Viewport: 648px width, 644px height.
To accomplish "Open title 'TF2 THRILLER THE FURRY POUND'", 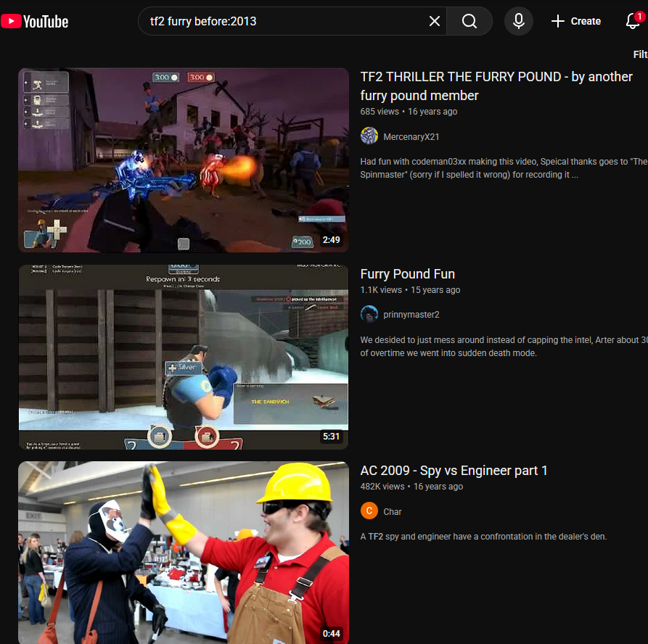I will [496, 86].
